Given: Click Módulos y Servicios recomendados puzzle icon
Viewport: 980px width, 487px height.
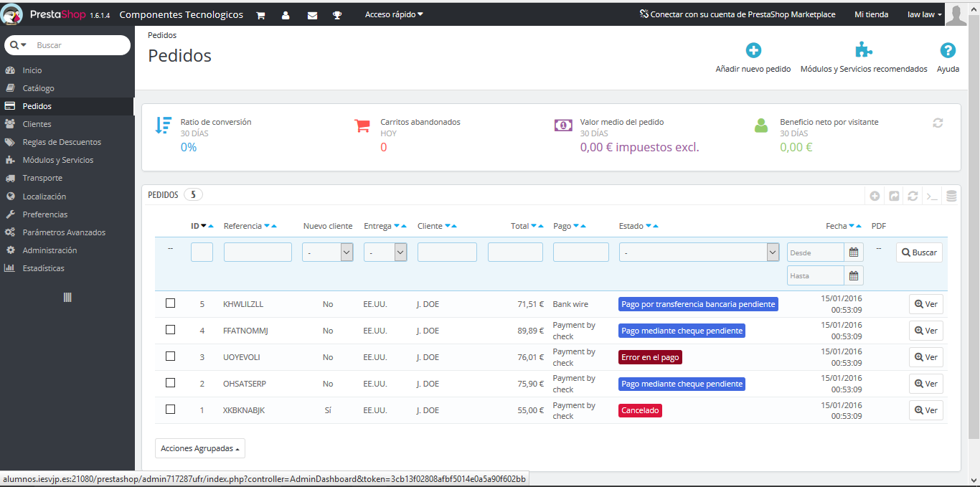Looking at the screenshot, I should tap(864, 50).
